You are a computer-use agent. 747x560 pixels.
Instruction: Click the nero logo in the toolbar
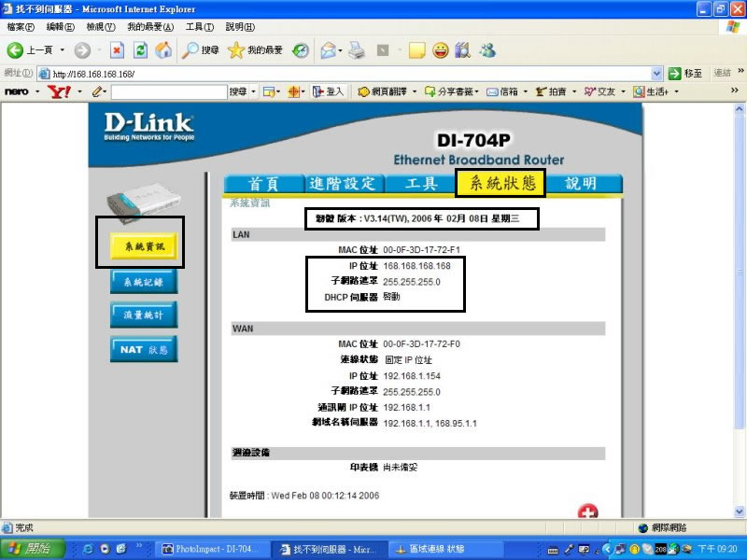point(17,91)
